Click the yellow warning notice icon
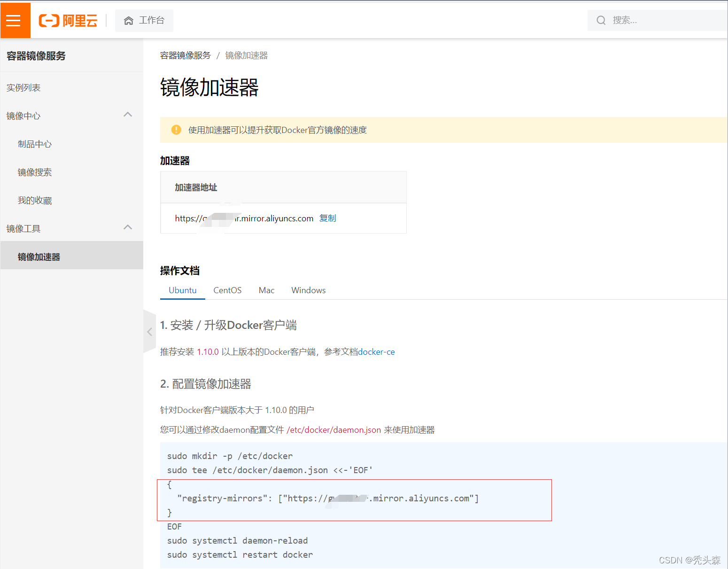The height and width of the screenshot is (569, 728). [176, 130]
